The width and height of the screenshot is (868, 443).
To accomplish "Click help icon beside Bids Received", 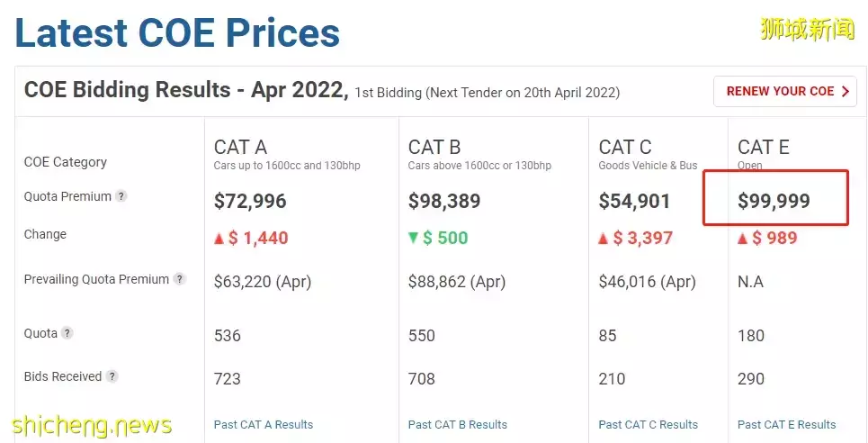I will (x=112, y=376).
